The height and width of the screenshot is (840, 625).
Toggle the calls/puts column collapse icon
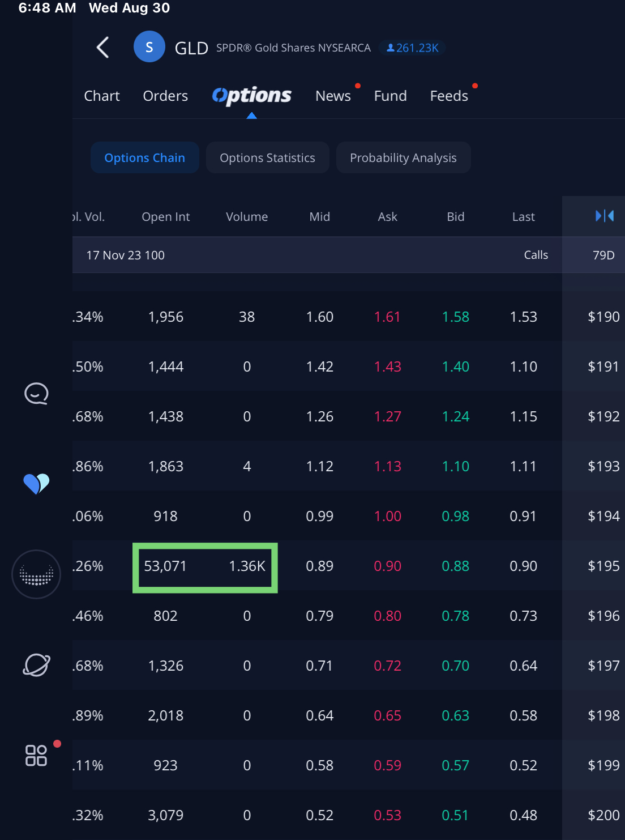pyautogui.click(x=604, y=216)
